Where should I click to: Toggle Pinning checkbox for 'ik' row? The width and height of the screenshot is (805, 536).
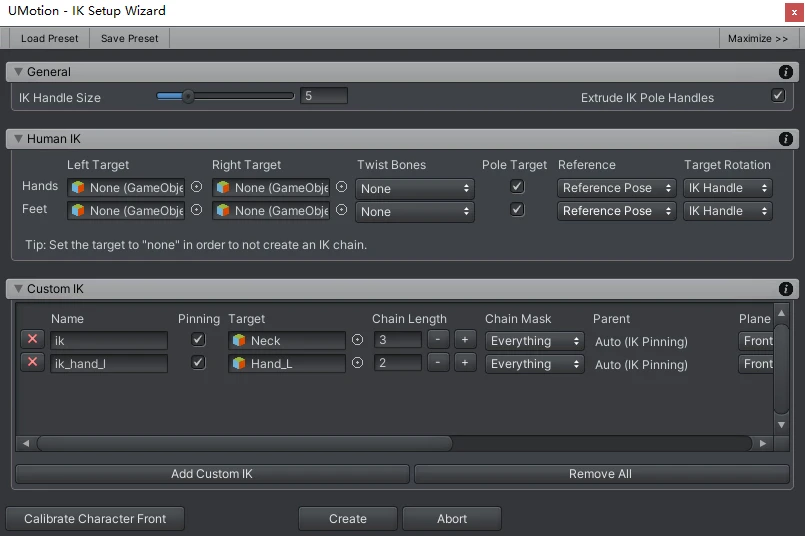(x=198, y=339)
